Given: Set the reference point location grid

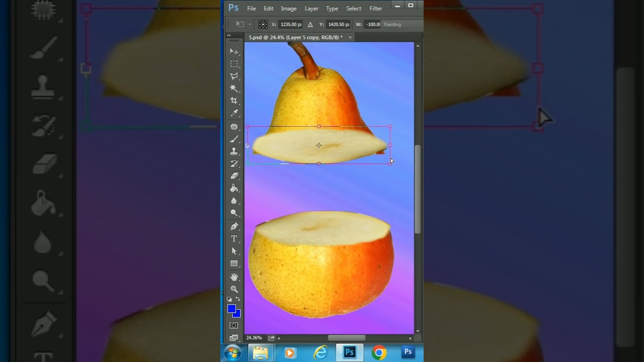Looking at the screenshot, I should coord(263,24).
